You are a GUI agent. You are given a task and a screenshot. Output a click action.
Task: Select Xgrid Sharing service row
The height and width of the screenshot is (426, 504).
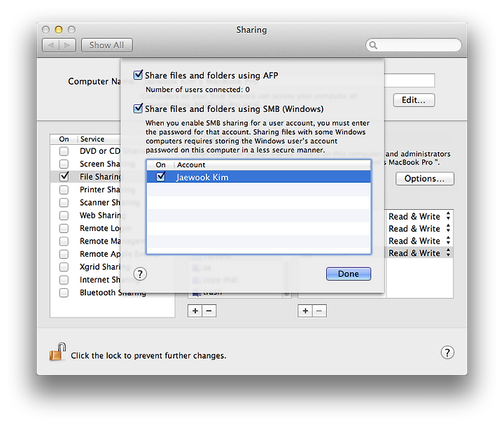(x=86, y=267)
